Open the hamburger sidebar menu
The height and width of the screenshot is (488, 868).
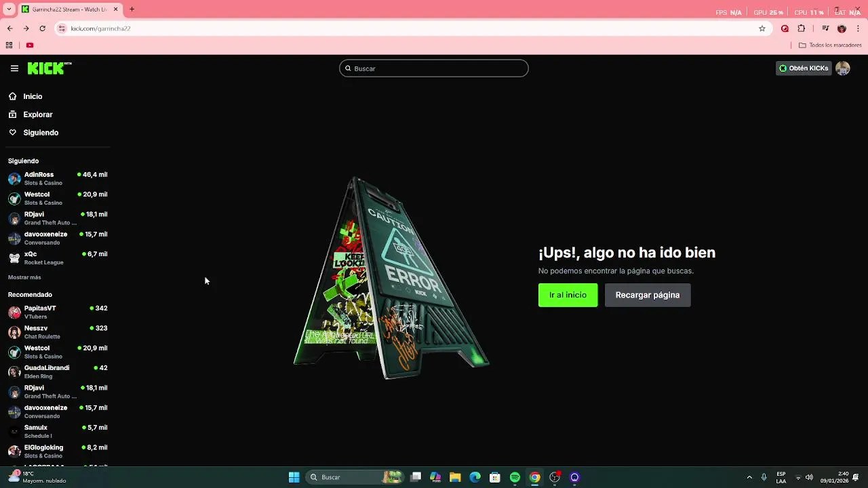pyautogui.click(x=14, y=68)
